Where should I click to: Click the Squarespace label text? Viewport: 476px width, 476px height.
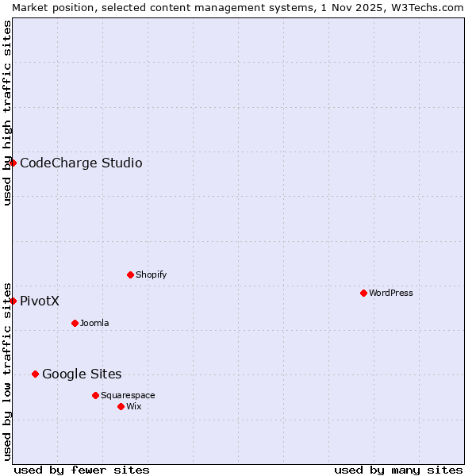128,396
